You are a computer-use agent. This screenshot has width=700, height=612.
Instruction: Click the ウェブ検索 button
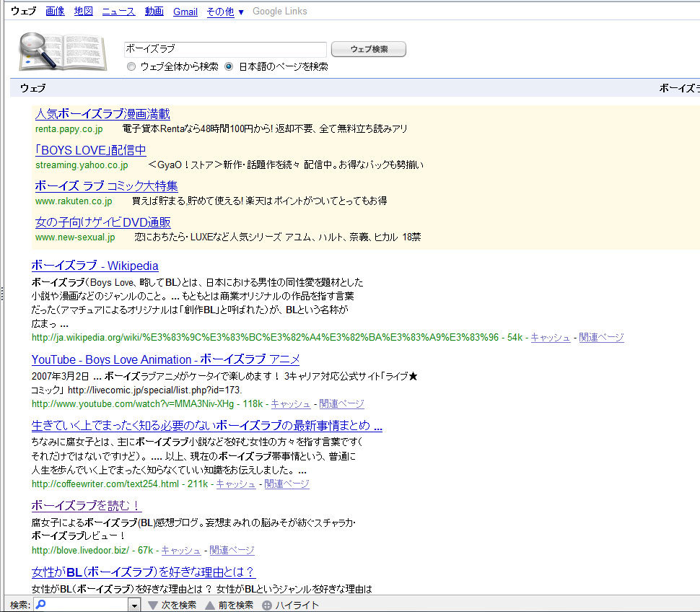369,49
